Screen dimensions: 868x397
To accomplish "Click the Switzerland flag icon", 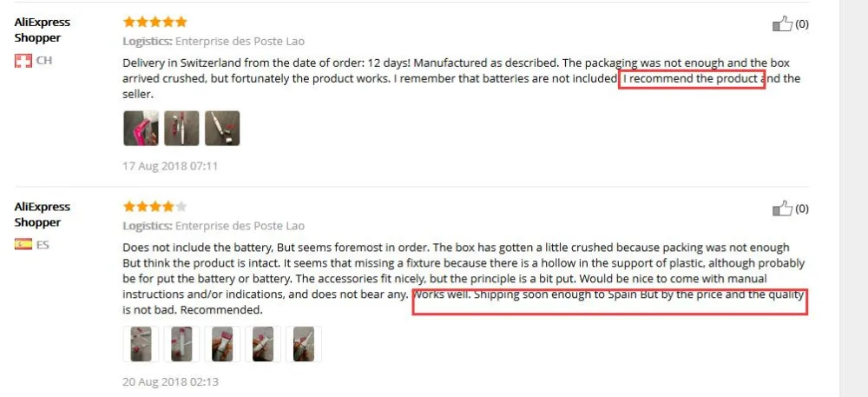I will pyautogui.click(x=23, y=61).
